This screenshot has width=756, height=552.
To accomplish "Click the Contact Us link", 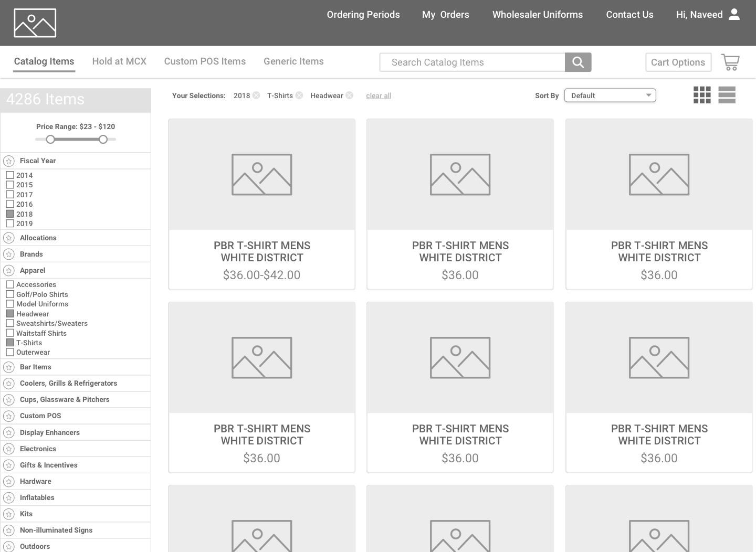I will pyautogui.click(x=629, y=15).
